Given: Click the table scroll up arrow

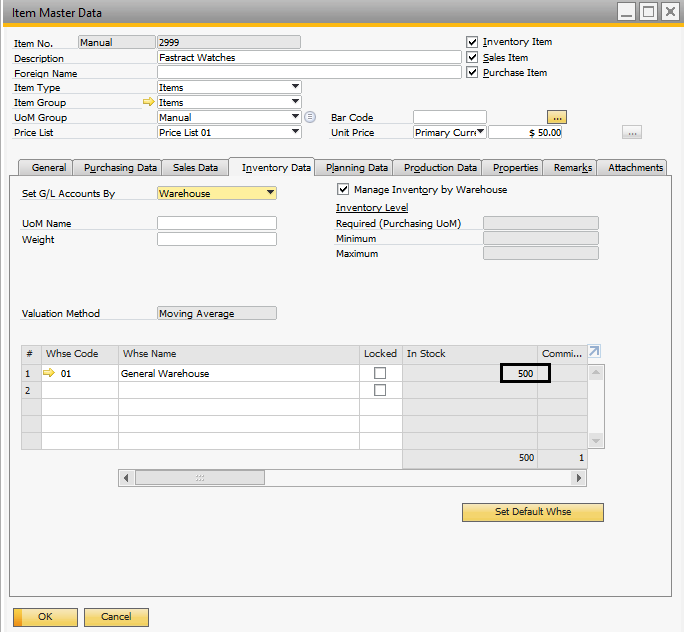Looking at the screenshot, I should [x=596, y=373].
